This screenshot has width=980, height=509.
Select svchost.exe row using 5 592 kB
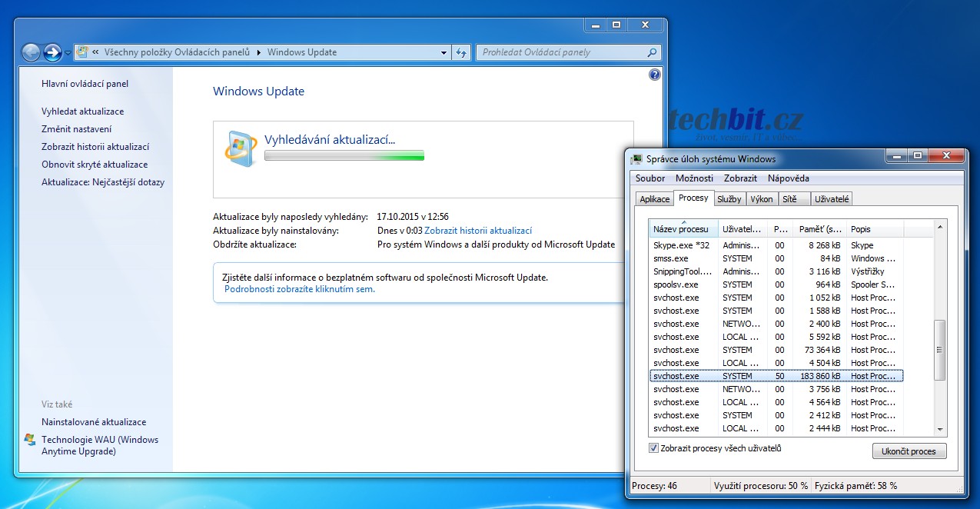[776, 337]
